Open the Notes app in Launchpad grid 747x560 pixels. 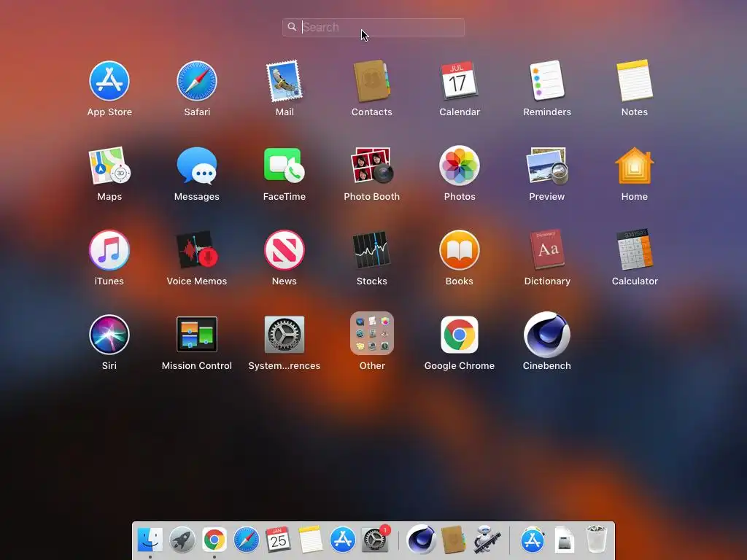635,80
